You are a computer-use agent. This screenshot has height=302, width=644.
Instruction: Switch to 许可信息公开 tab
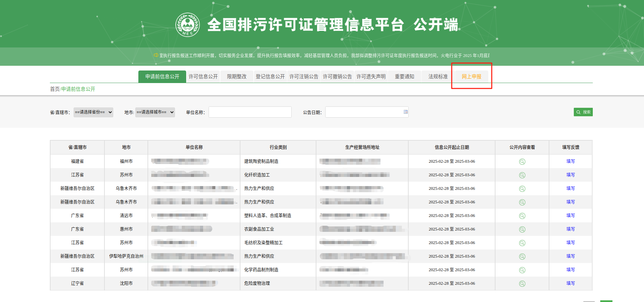(203, 77)
